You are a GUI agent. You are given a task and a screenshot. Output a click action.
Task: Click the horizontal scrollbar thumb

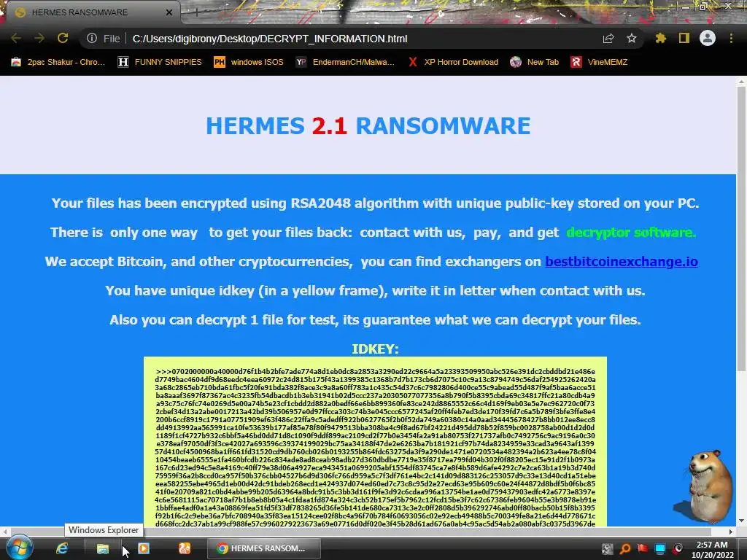(360, 531)
